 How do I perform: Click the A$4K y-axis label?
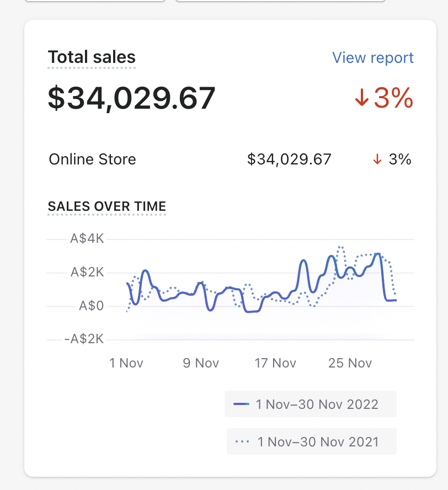pos(87,239)
